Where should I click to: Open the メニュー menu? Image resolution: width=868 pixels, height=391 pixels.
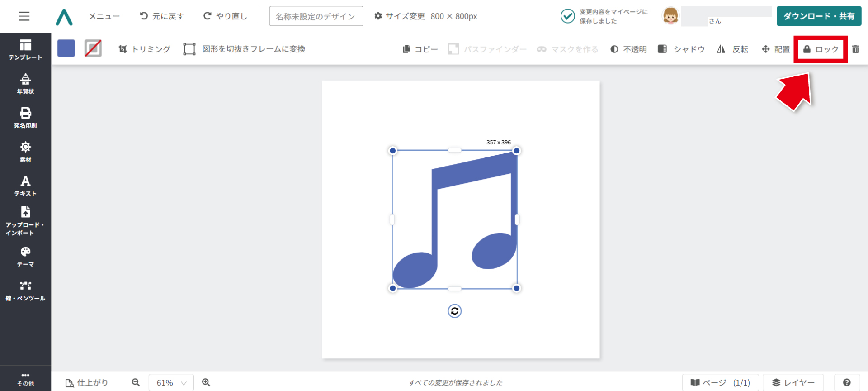coord(104,16)
